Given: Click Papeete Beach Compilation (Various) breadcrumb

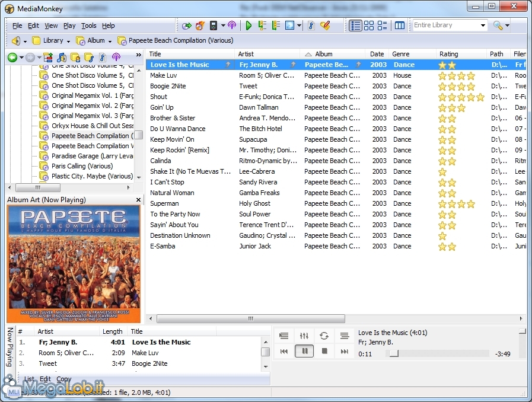Looking at the screenshot, I should point(176,40).
